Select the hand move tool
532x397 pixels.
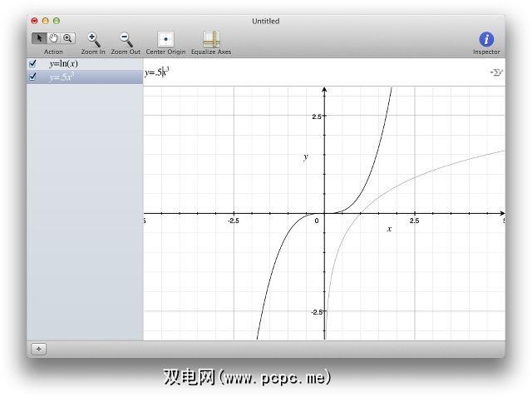pyautogui.click(x=53, y=38)
